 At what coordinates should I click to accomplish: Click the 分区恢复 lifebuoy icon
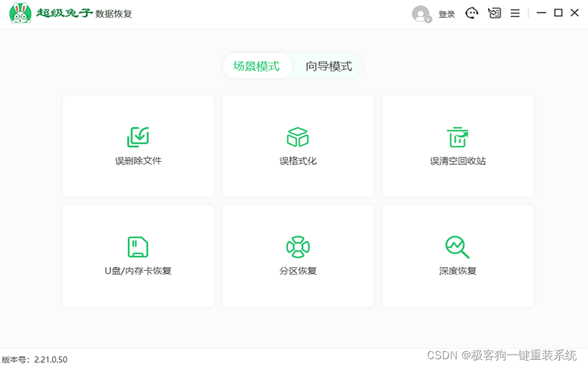[298, 247]
